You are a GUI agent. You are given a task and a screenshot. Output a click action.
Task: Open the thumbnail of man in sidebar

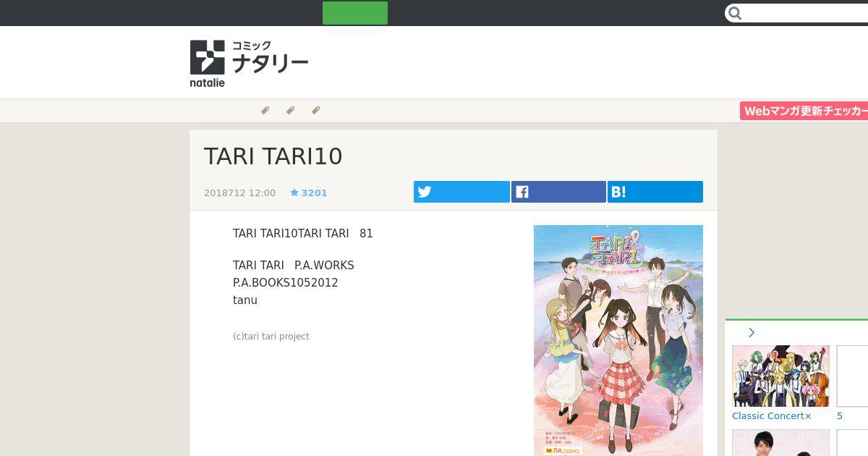pos(780,443)
